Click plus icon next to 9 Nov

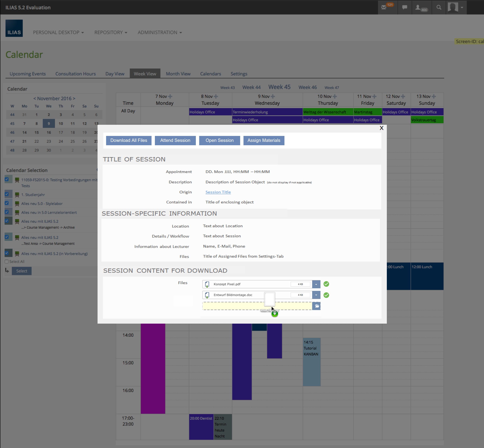pyautogui.click(x=273, y=96)
